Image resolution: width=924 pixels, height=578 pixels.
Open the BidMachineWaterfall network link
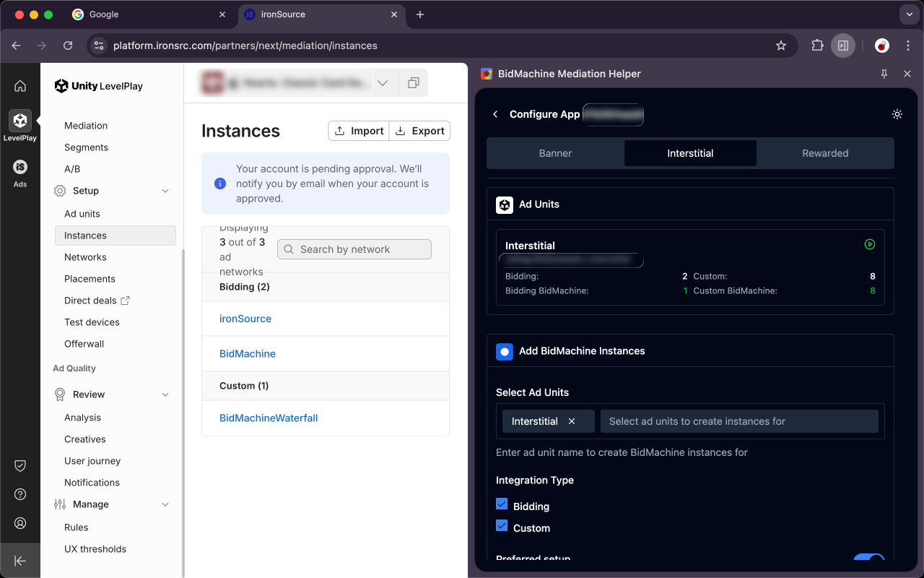click(x=269, y=418)
